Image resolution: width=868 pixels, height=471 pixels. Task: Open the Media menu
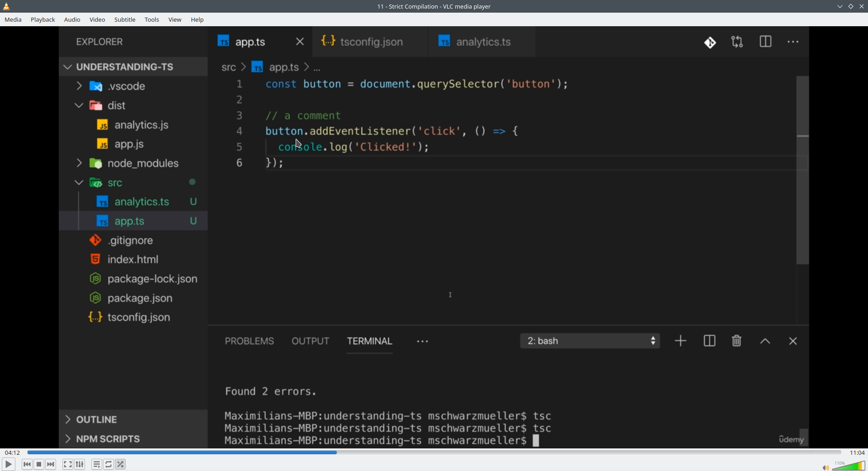[13, 20]
